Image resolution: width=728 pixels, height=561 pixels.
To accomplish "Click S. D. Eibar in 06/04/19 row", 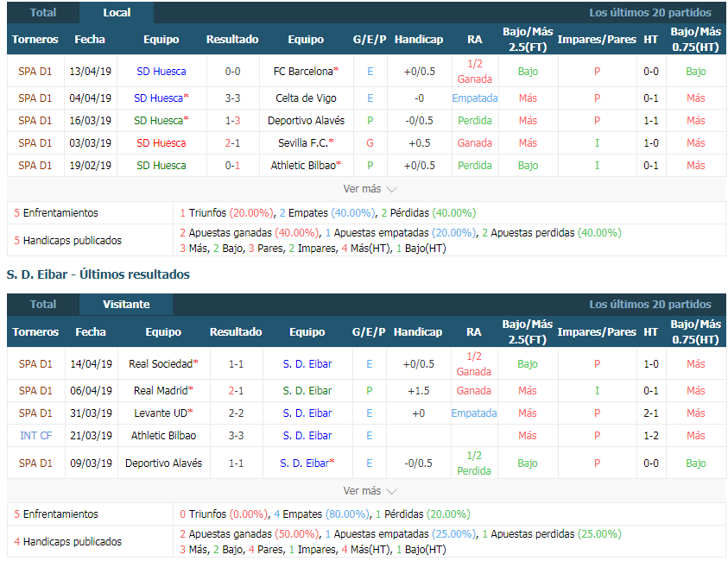I will [x=307, y=391].
